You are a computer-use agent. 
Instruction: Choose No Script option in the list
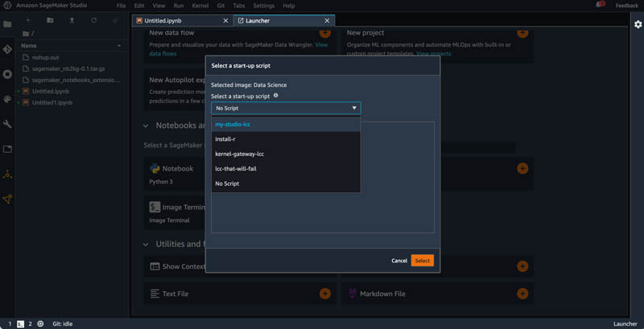coord(286,183)
